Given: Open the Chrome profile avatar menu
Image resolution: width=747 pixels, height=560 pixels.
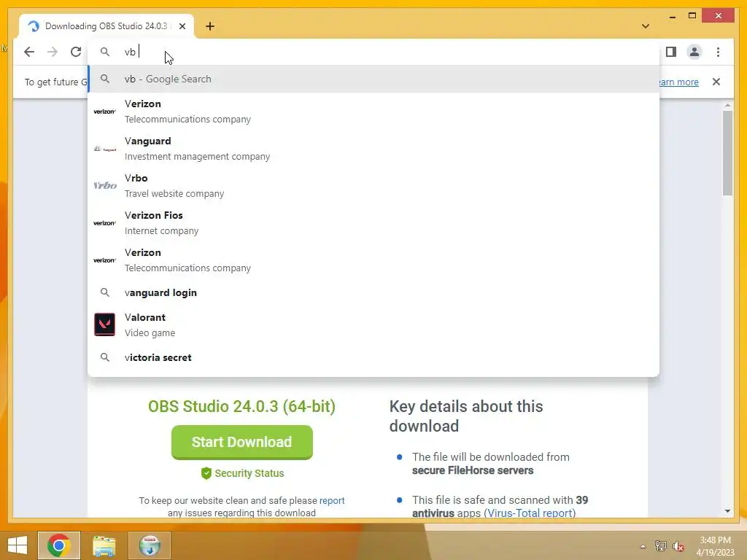Looking at the screenshot, I should [694, 52].
